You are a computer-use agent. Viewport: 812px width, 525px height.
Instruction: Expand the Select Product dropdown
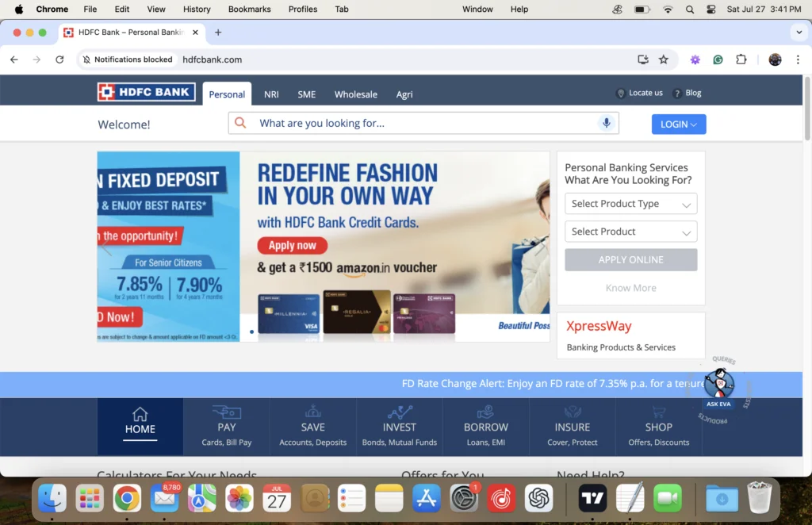click(630, 232)
